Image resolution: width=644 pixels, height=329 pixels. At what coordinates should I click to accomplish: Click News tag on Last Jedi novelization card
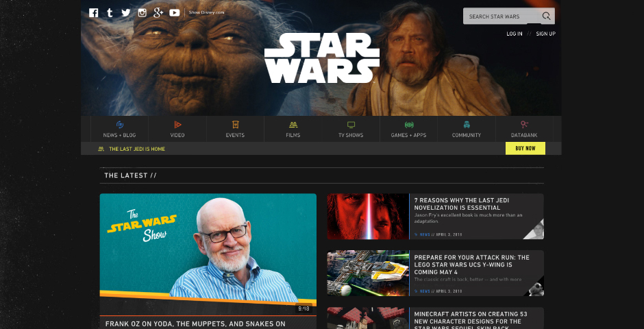(425, 234)
